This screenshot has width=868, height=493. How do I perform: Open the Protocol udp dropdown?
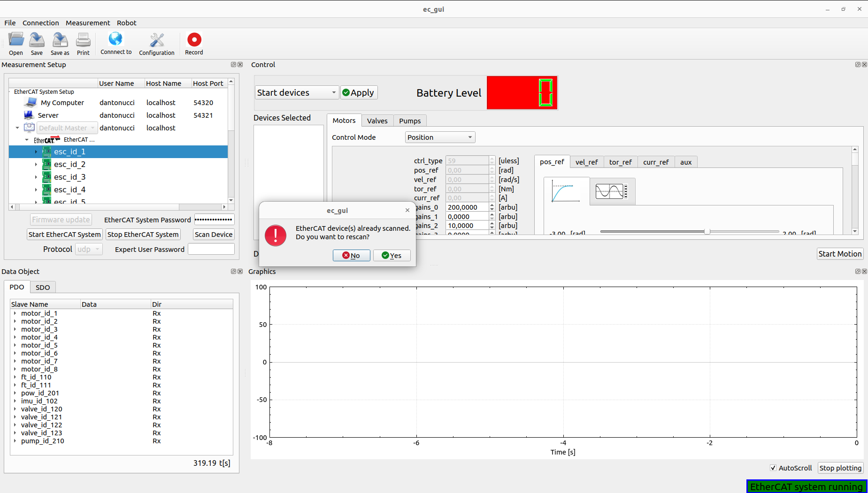click(x=89, y=249)
